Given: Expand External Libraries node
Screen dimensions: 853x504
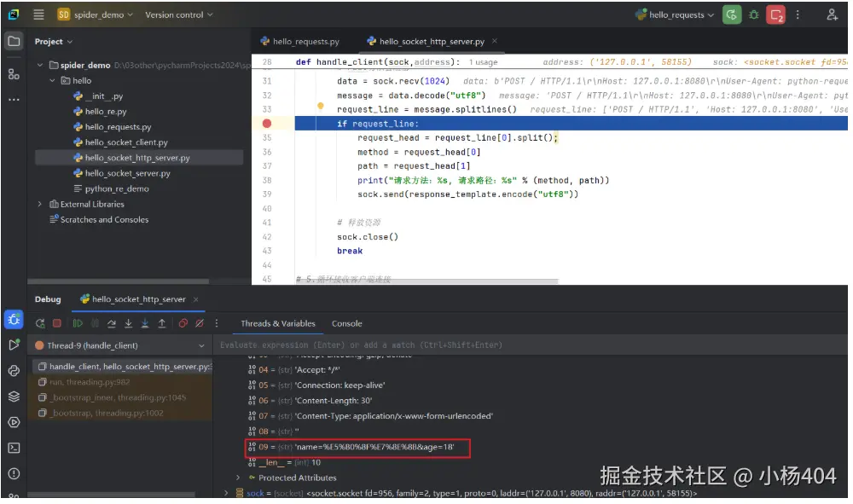Looking at the screenshot, I should 40,204.
